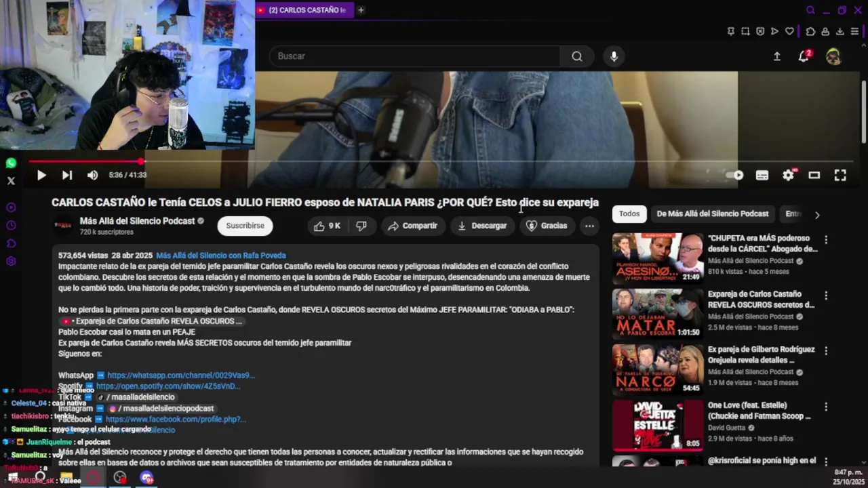Open the browser flow send icon
The width and height of the screenshot is (868, 488).
(774, 31)
